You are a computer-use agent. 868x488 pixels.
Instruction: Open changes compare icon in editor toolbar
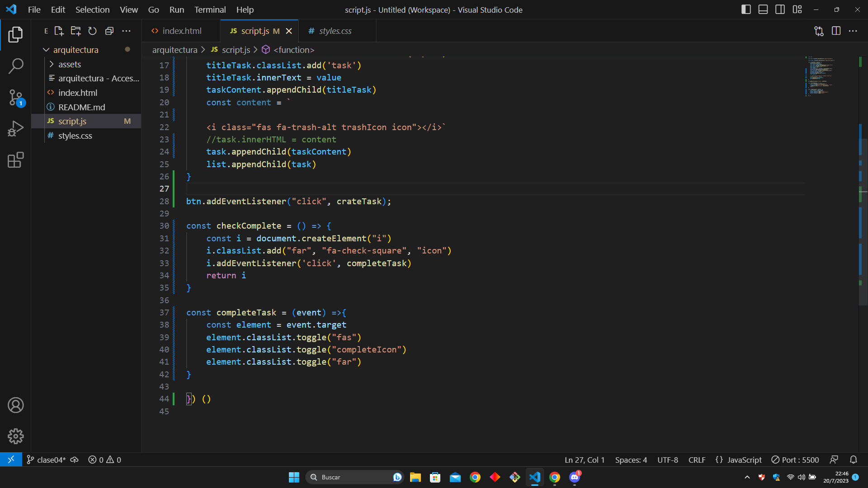(x=819, y=31)
